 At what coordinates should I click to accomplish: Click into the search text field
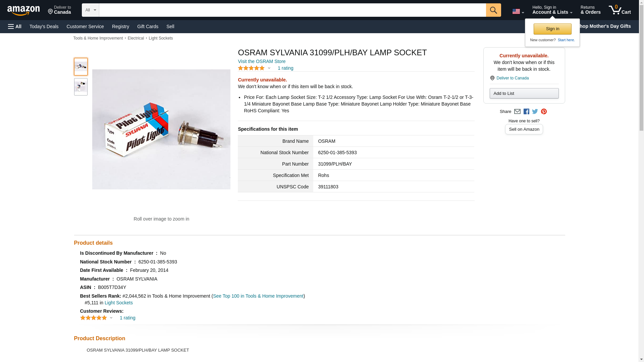tap(292, 10)
